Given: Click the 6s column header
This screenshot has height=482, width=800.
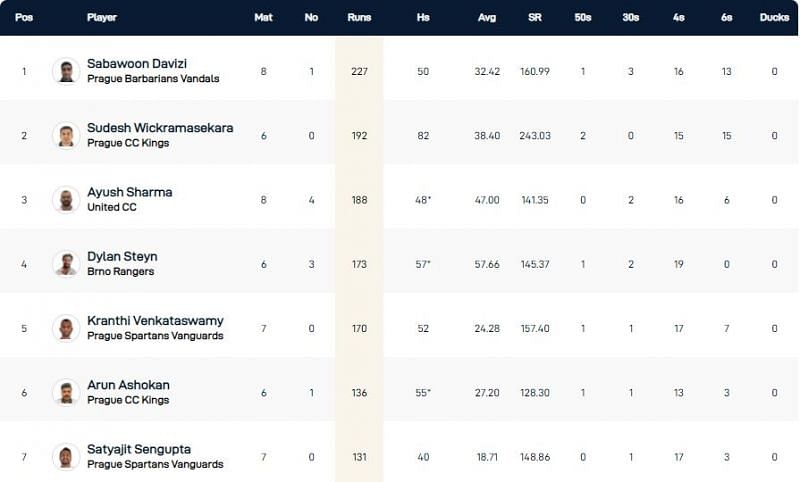Looking at the screenshot, I should (725, 18).
